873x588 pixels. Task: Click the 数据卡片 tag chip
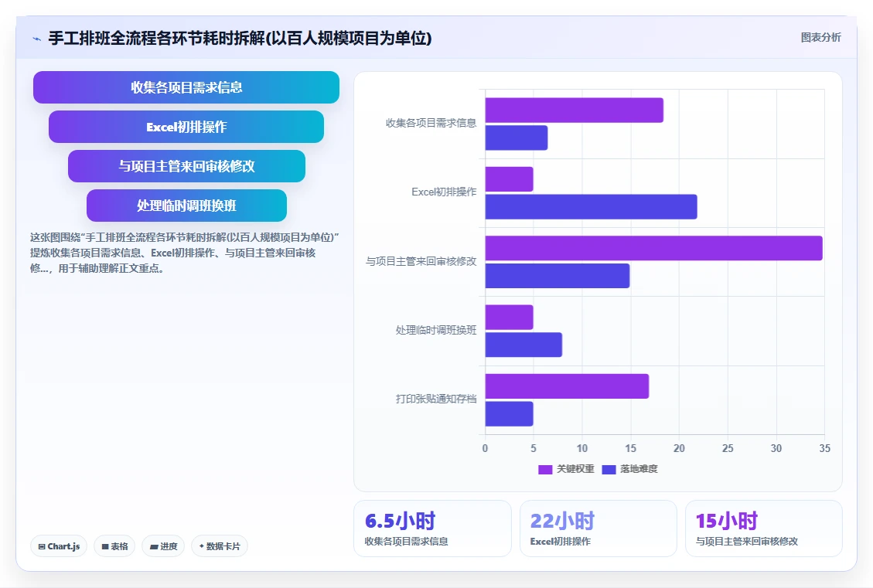(x=220, y=546)
